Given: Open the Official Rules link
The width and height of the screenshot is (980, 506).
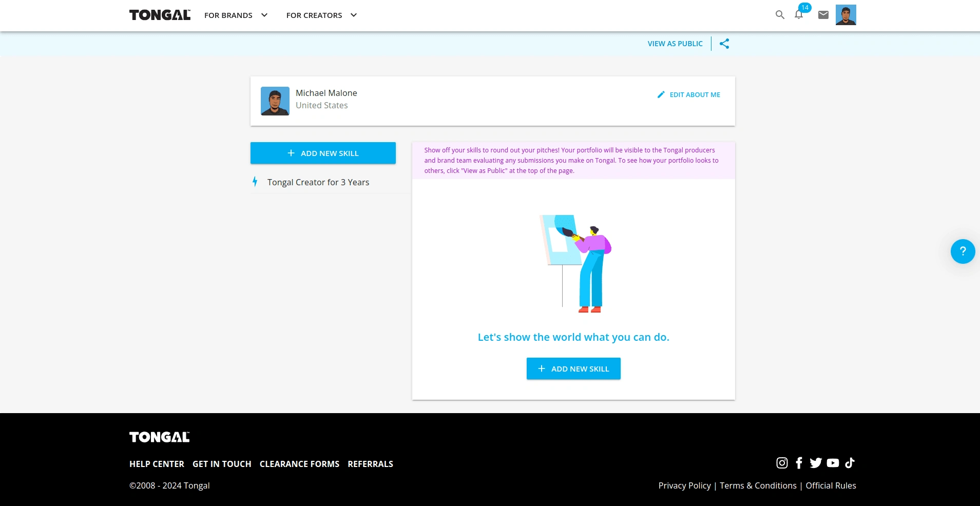Looking at the screenshot, I should tap(831, 485).
